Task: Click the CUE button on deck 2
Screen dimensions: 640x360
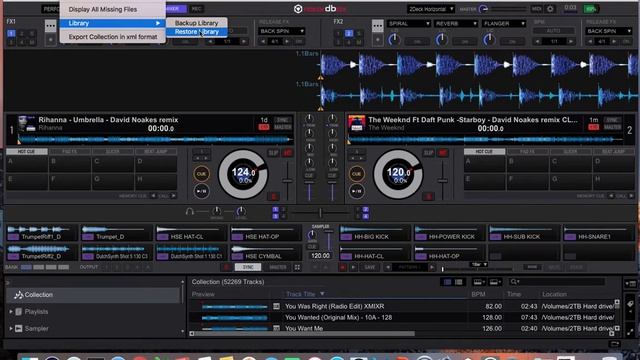Action: 356,174
